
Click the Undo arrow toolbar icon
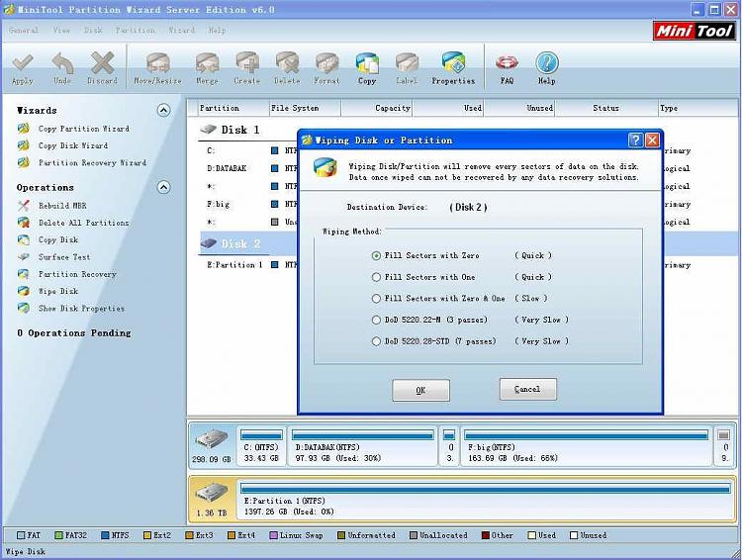pos(62,68)
